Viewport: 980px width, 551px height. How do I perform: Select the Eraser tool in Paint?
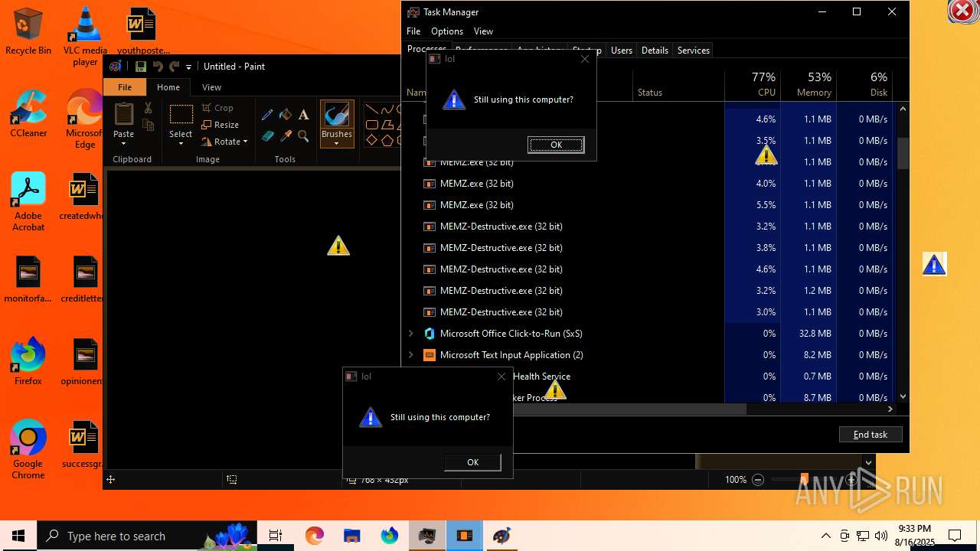pos(267,136)
